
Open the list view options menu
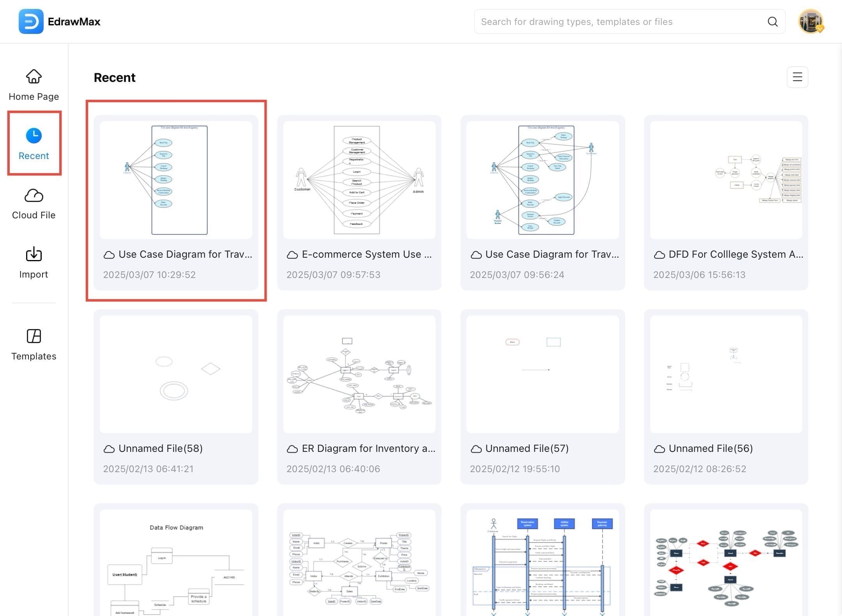(x=797, y=77)
